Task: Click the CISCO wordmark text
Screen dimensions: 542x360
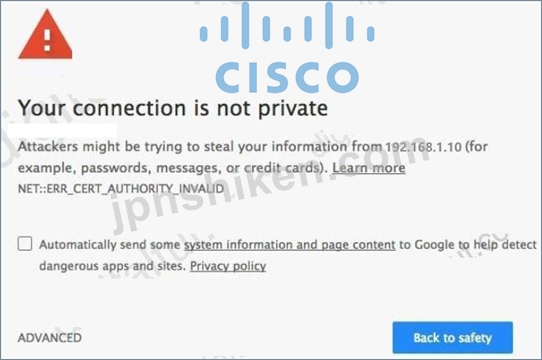Action: (287, 77)
